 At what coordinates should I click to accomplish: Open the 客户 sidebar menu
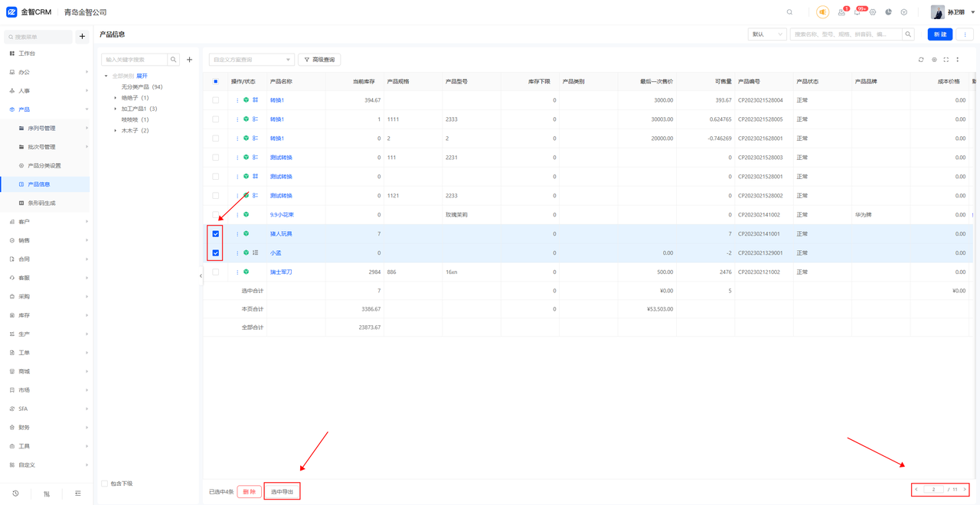click(x=46, y=222)
